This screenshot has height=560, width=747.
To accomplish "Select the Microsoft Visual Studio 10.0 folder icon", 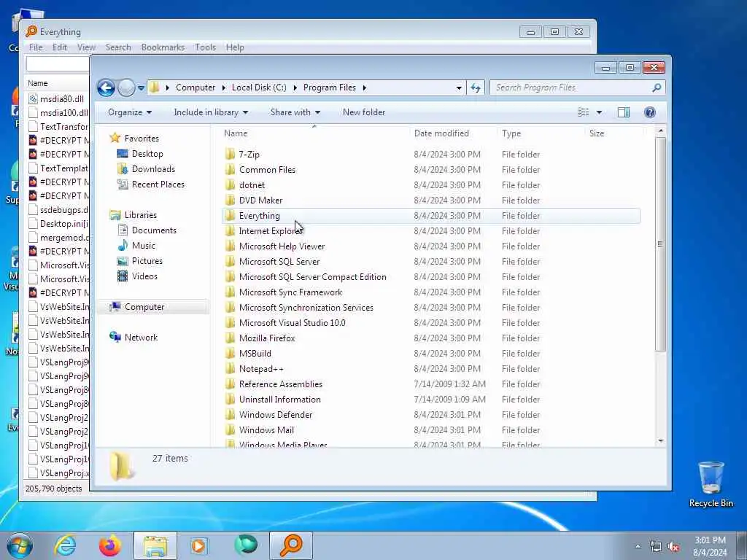I will (x=230, y=322).
